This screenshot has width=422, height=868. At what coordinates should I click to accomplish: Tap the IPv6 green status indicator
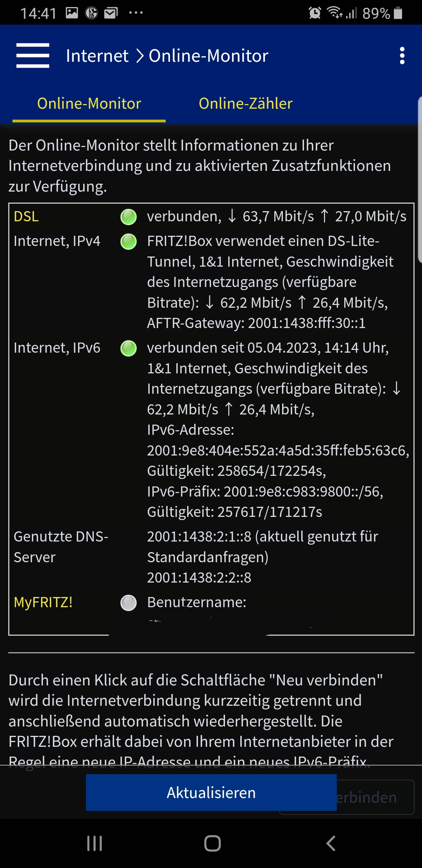pos(129,348)
